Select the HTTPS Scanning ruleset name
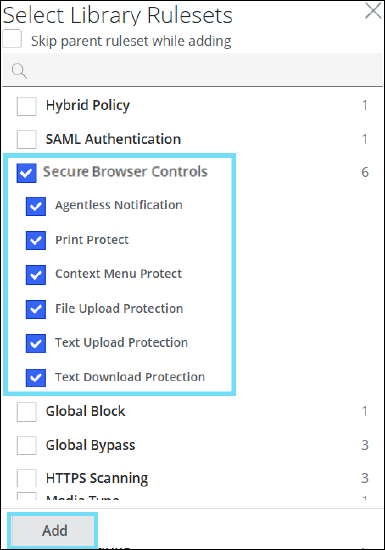The image size is (385, 550). pos(97,478)
